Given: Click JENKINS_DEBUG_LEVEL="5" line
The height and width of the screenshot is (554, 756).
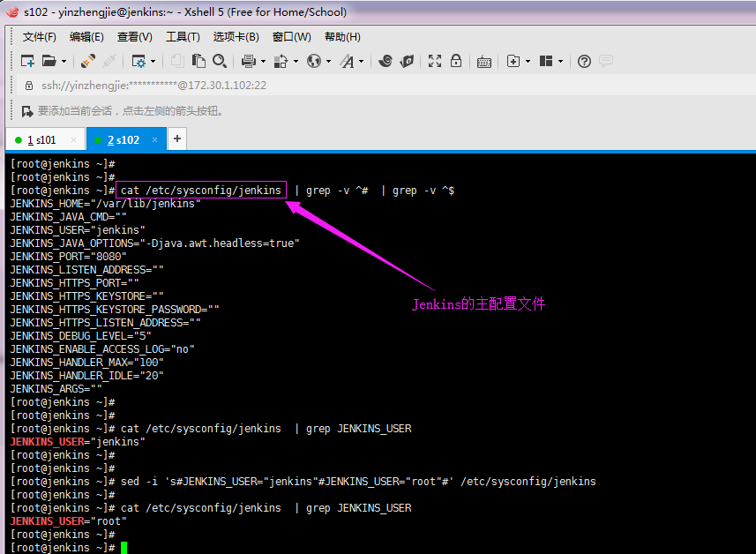Looking at the screenshot, I should click(80, 336).
